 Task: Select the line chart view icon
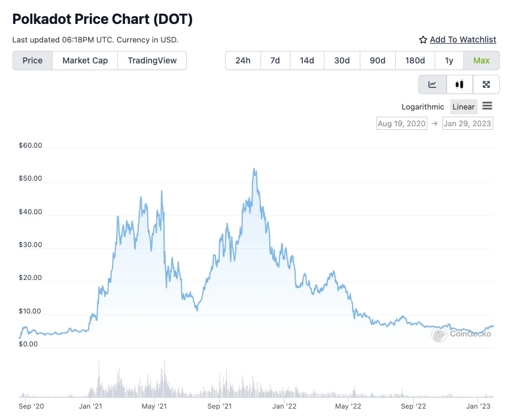pos(432,84)
